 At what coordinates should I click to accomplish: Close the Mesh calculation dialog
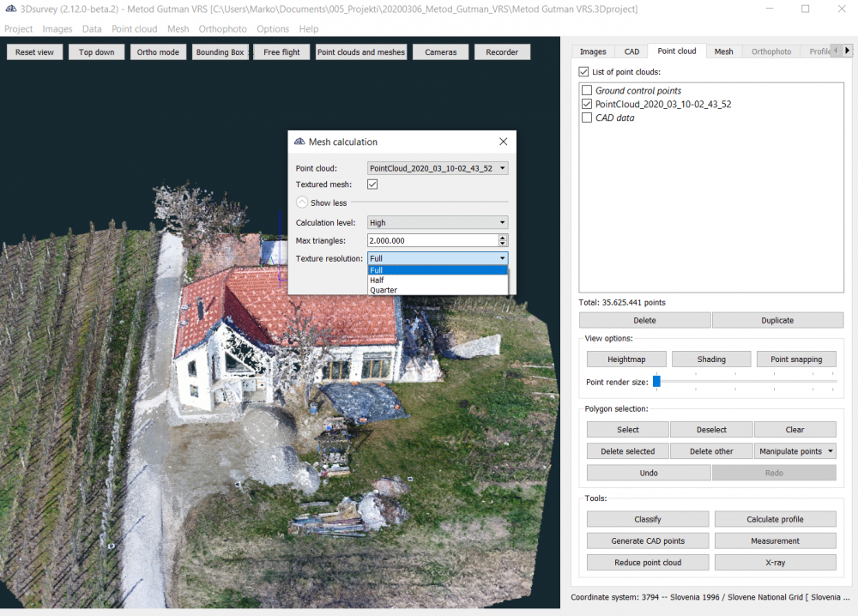[503, 142]
